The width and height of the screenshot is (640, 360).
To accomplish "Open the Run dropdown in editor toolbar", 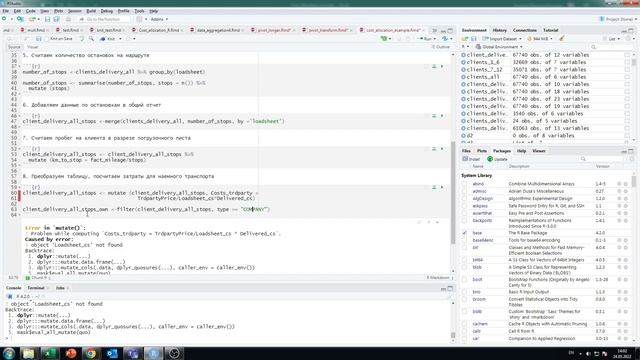I will (436, 39).
